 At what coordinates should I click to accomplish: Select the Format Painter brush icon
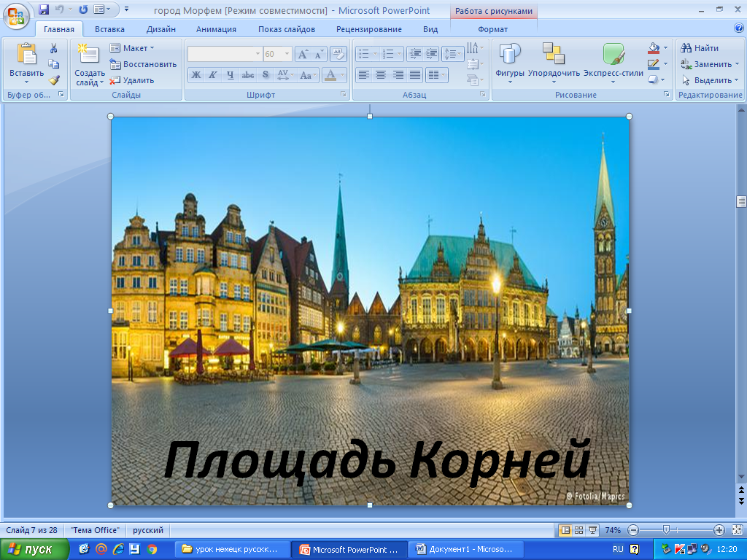[53, 80]
